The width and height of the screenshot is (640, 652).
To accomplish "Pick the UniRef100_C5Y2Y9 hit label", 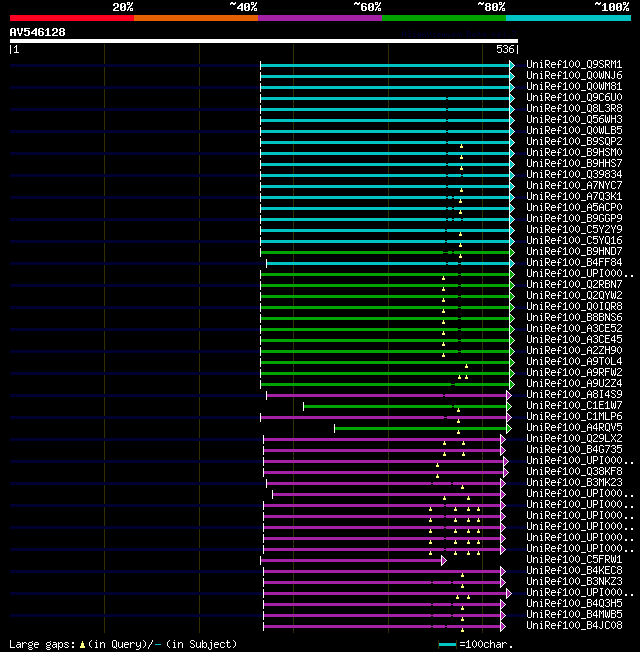I will click(x=574, y=230).
